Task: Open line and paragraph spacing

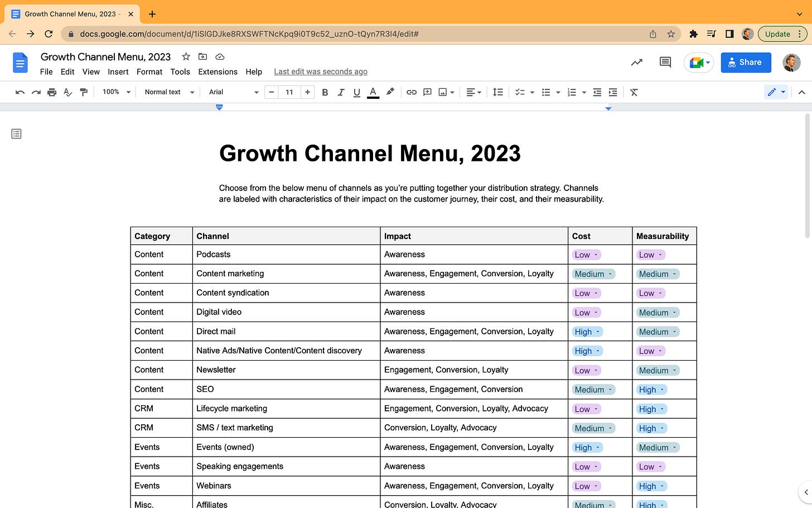Action: 498,92
